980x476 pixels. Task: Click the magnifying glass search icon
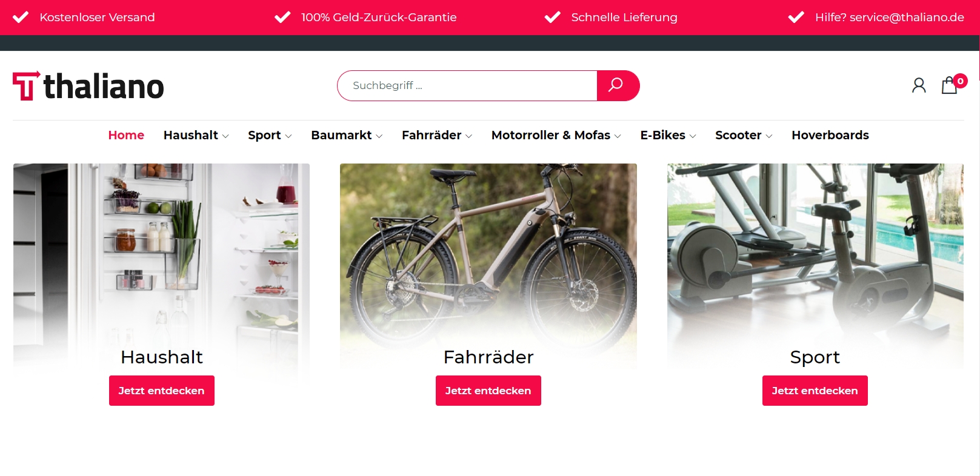tap(616, 85)
